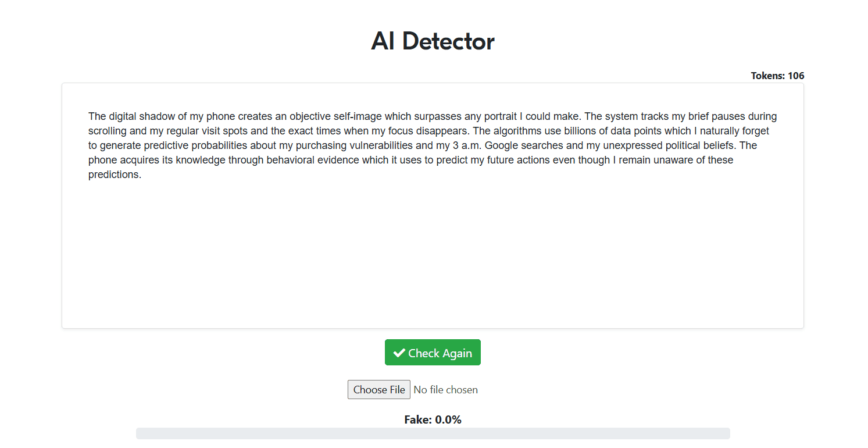Click 'behavioral evidence' in the paragraph
The image size is (868, 448).
312,160
